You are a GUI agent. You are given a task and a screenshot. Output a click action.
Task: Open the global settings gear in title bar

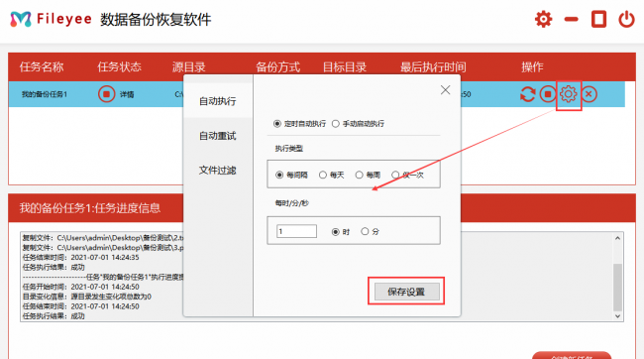[x=543, y=19]
